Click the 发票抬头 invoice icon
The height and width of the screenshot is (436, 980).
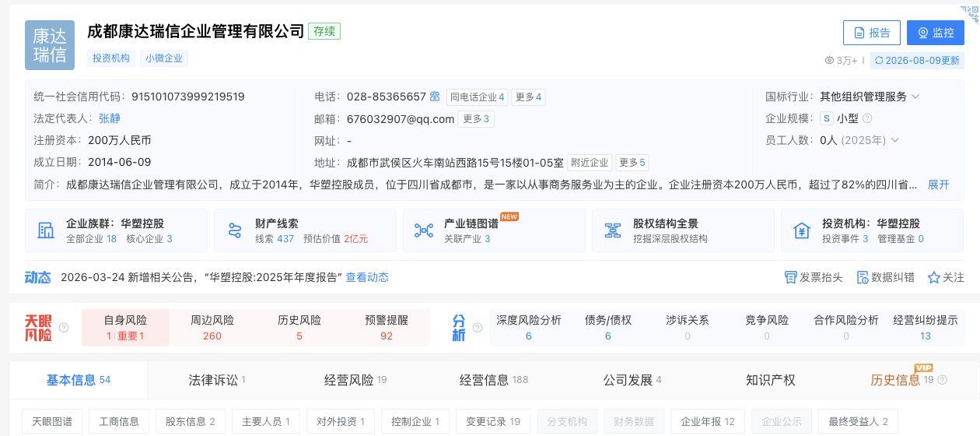[790, 277]
